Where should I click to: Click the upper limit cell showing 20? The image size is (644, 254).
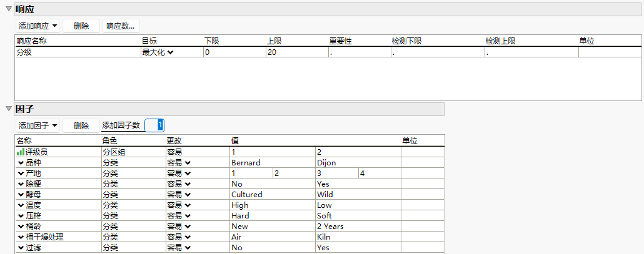(x=296, y=52)
